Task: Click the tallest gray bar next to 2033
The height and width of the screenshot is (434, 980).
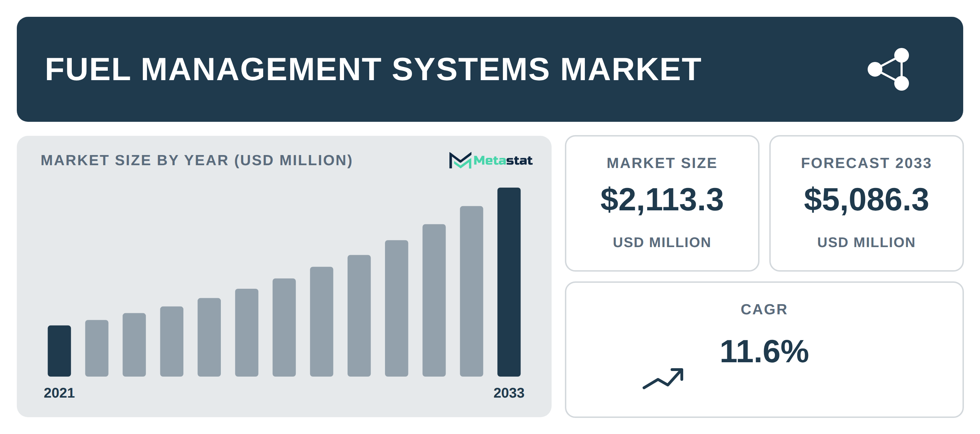Action: (x=471, y=291)
